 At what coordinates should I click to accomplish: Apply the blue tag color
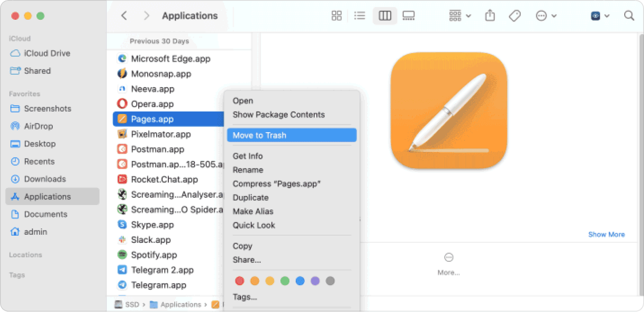(300, 281)
